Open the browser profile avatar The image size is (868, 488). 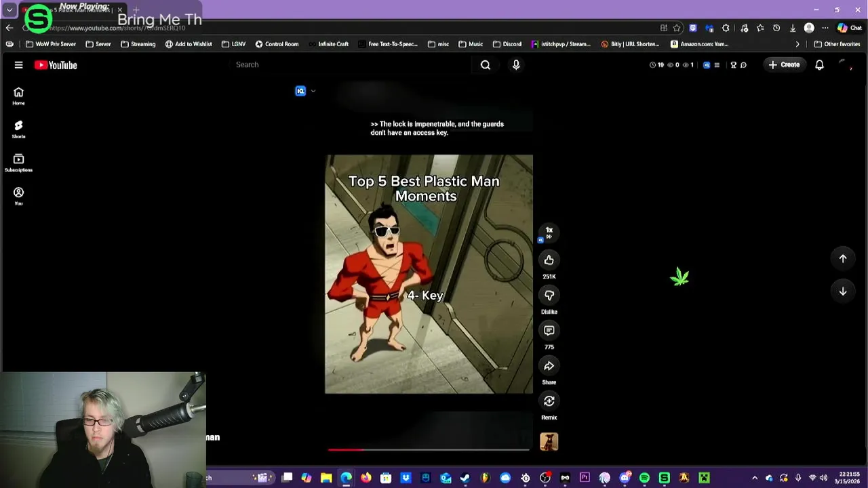[x=809, y=28]
